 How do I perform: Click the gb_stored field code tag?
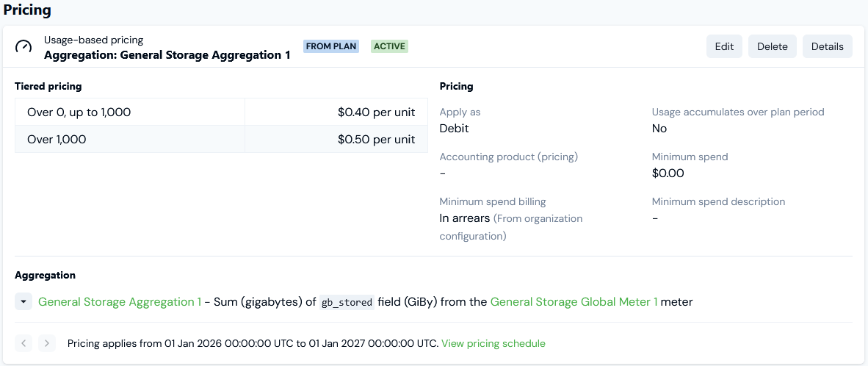point(347,302)
